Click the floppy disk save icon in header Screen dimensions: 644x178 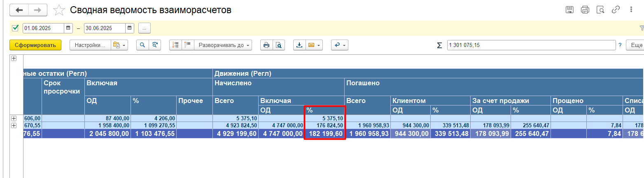pyautogui.click(x=569, y=9)
